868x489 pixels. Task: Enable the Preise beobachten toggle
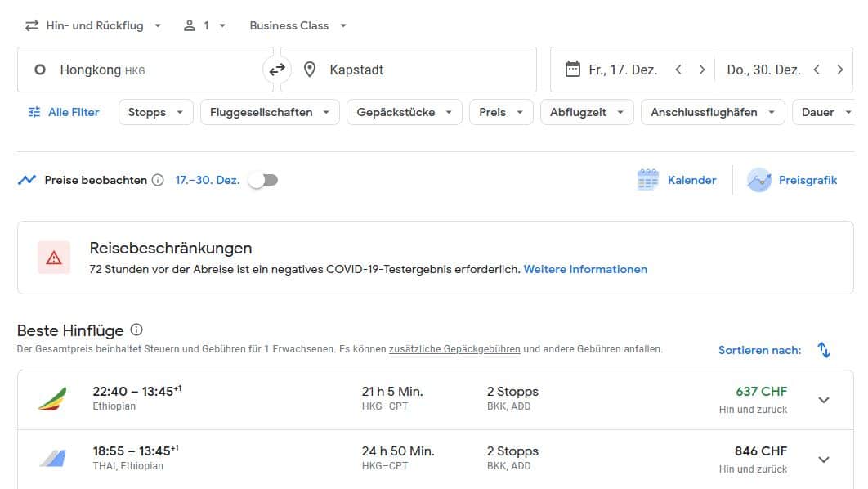click(x=263, y=180)
